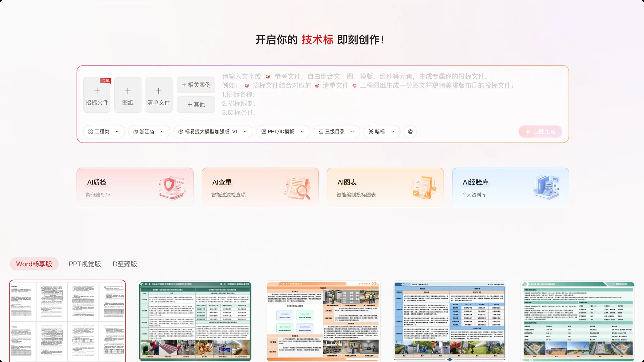
Task: Open AI质检 shield icon card
Action: point(135,187)
